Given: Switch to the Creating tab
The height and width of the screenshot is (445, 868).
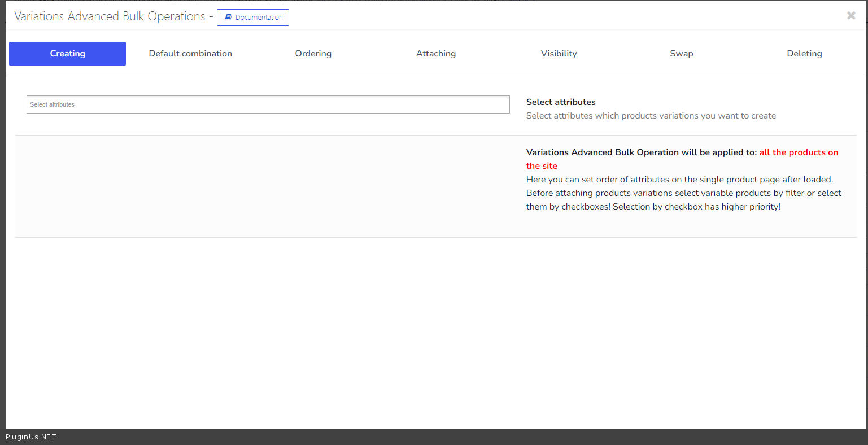Looking at the screenshot, I should coord(67,54).
